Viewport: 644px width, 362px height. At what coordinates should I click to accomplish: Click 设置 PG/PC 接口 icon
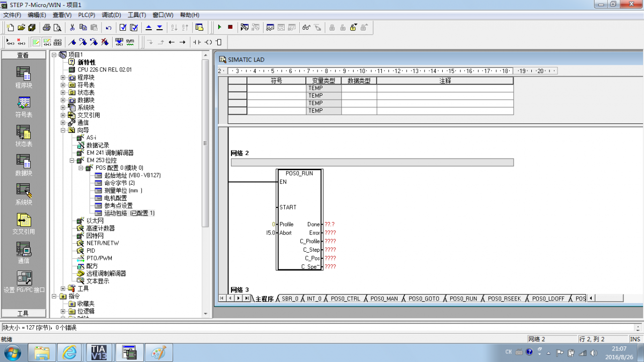[x=24, y=282]
